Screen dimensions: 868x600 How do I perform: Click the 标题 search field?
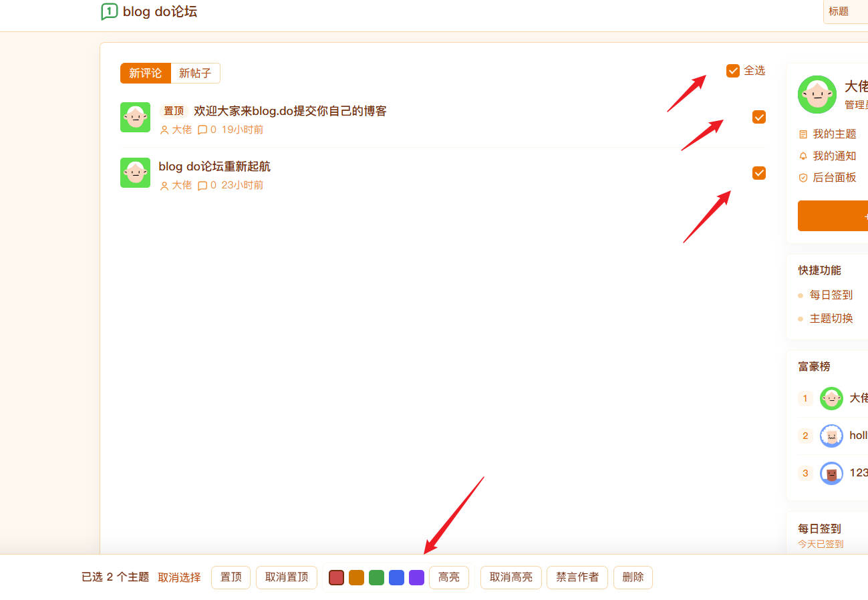point(846,11)
